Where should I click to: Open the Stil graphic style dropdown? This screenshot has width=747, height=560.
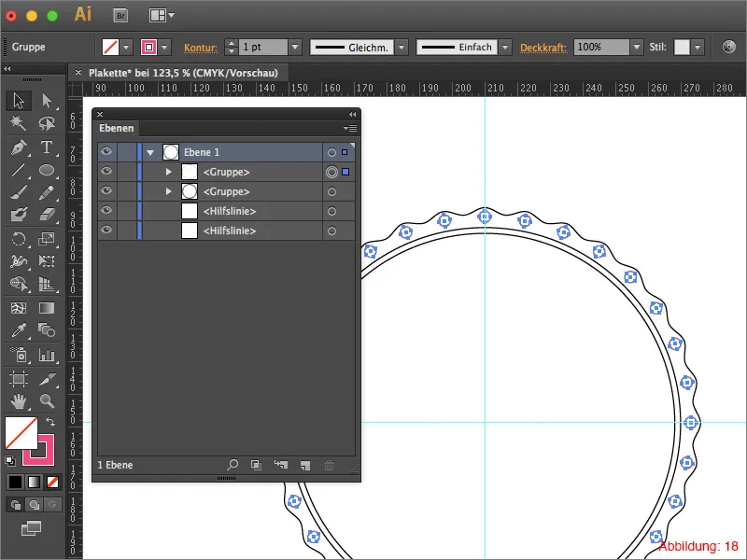coord(698,48)
